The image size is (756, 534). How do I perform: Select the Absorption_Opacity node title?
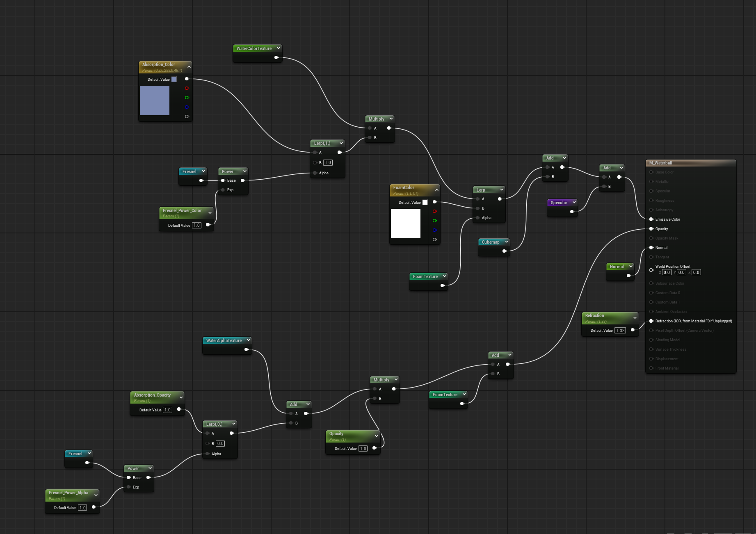pos(152,395)
